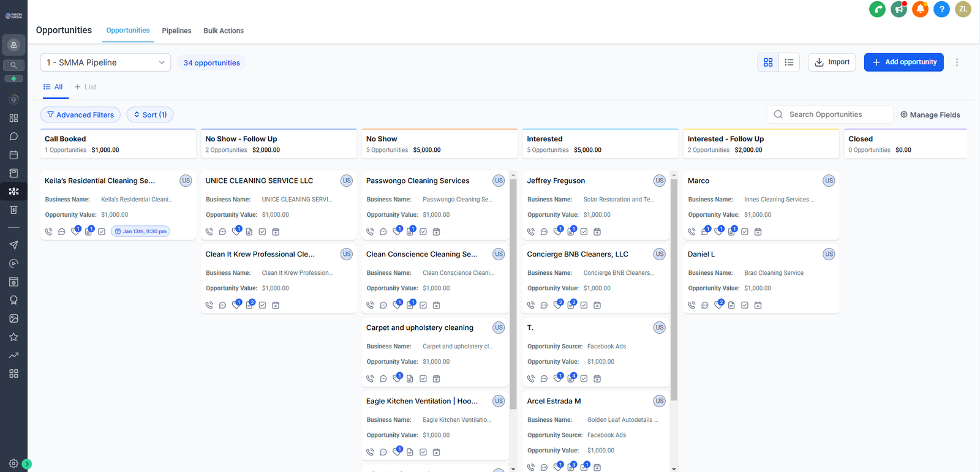Open the Calendars icon in sidebar
The image size is (980, 472).
pyautogui.click(x=13, y=155)
